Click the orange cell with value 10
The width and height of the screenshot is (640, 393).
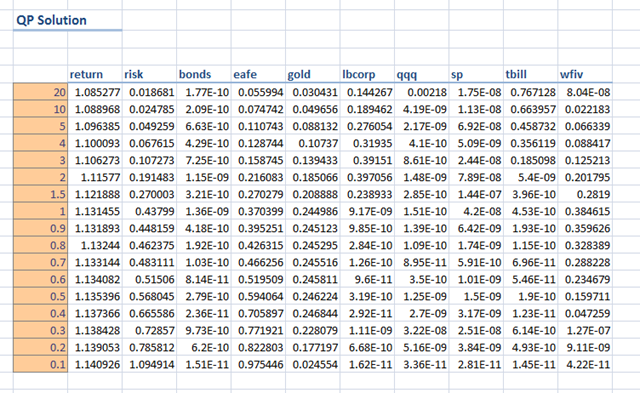(40, 109)
